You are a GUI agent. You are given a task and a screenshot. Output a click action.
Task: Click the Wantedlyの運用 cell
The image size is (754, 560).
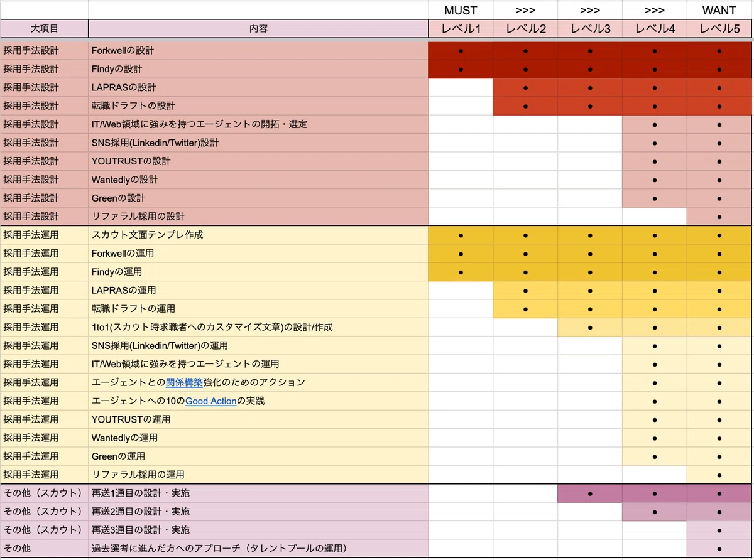click(258, 438)
